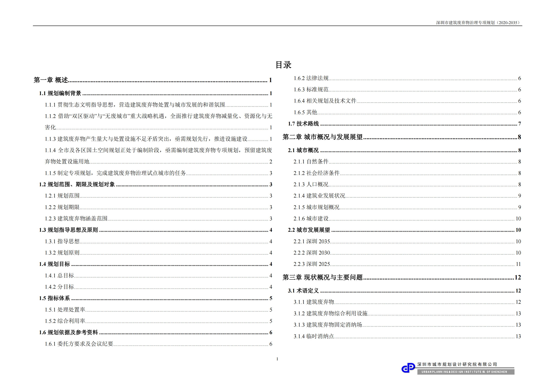Viewport: 555px width, 392px height.
Task: Click entry 1.3.1 指导思想
Action: [158, 241]
